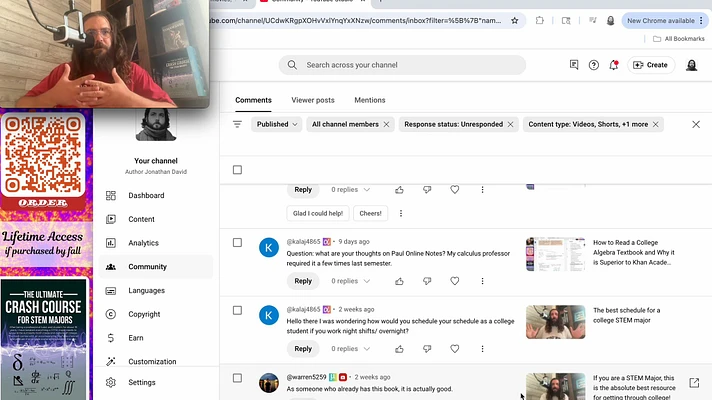Click the Create button
This screenshot has width=712, height=400.
click(x=650, y=65)
